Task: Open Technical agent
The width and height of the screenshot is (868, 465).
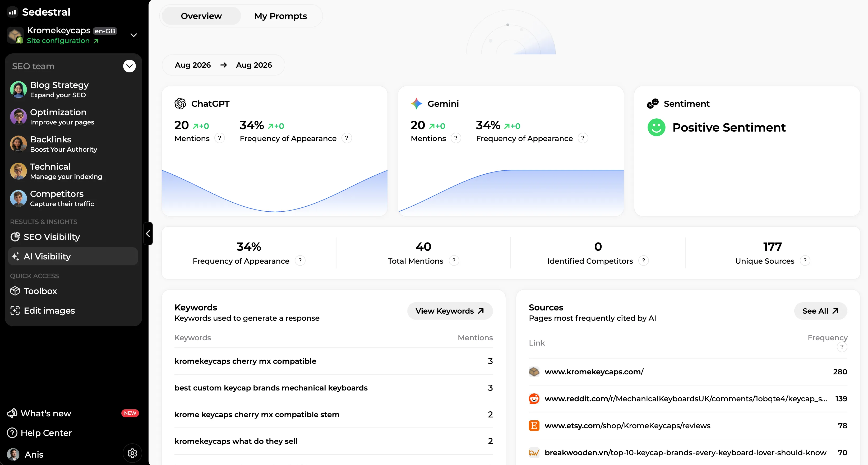Action: [73, 171]
